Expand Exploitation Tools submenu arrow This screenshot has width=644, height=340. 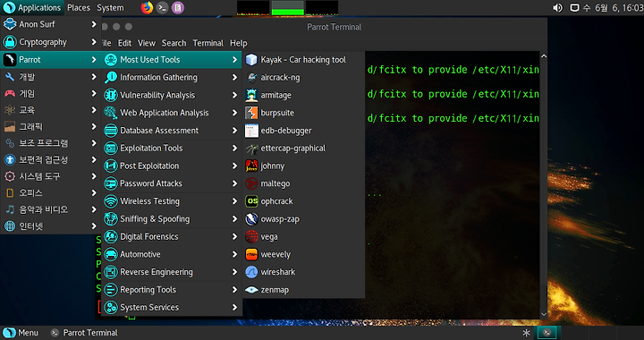click(x=234, y=148)
